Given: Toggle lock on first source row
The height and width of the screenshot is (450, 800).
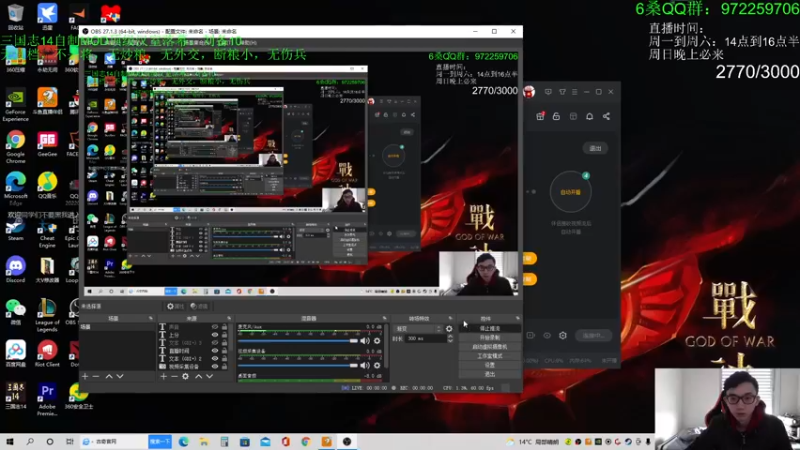Looking at the screenshot, I should [x=224, y=327].
